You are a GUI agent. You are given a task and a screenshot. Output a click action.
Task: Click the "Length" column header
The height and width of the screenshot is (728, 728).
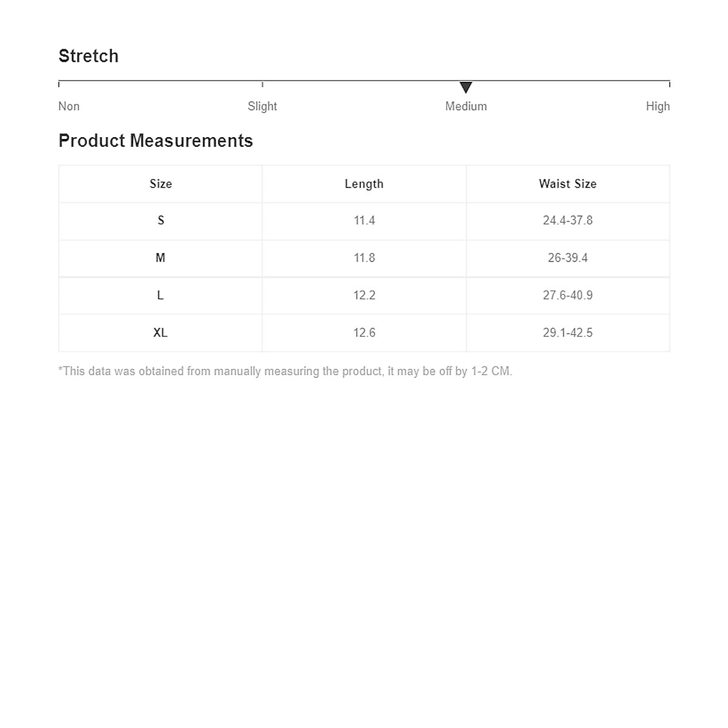[364, 184]
